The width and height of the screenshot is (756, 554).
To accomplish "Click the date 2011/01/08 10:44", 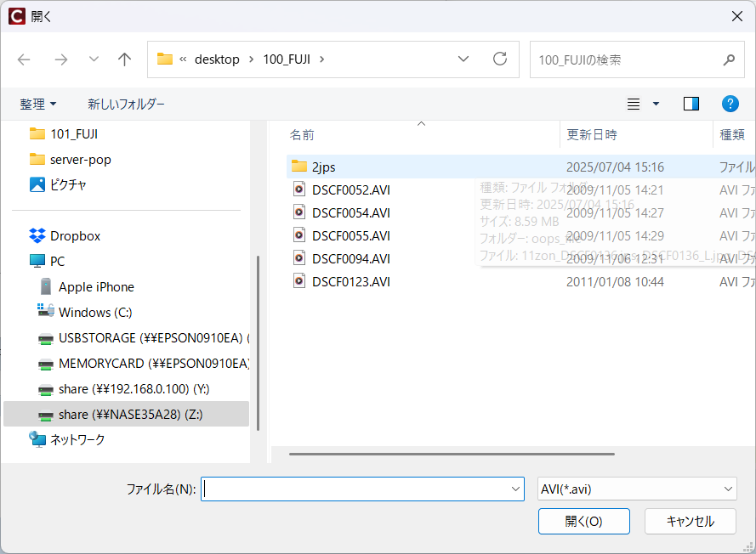I will click(615, 282).
